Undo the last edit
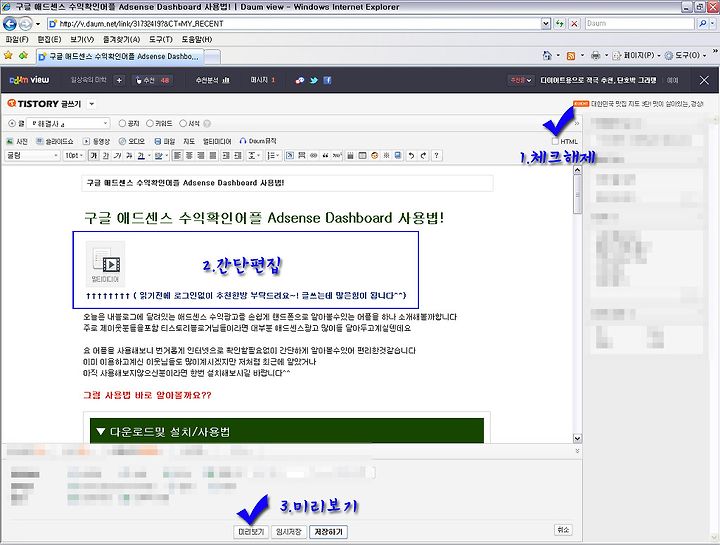 [411, 156]
